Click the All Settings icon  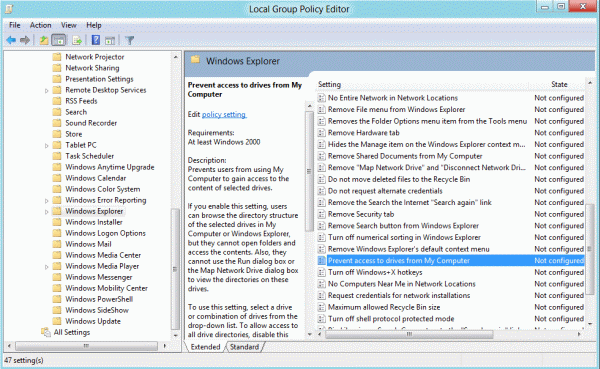click(x=46, y=332)
